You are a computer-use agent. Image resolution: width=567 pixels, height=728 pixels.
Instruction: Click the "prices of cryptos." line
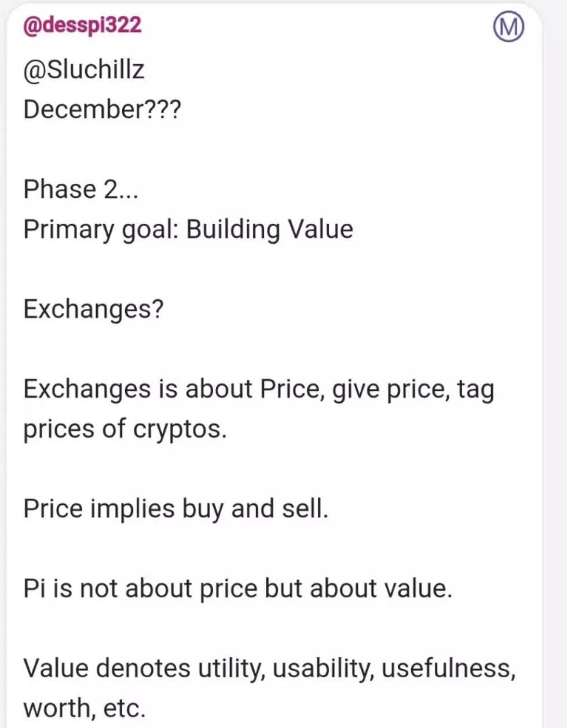click(x=125, y=429)
